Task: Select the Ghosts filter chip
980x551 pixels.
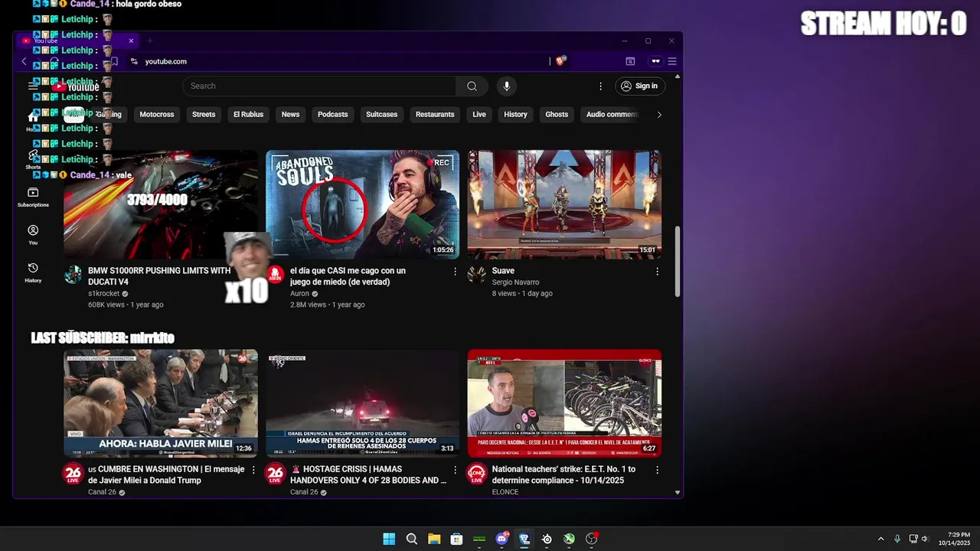Action: click(557, 114)
